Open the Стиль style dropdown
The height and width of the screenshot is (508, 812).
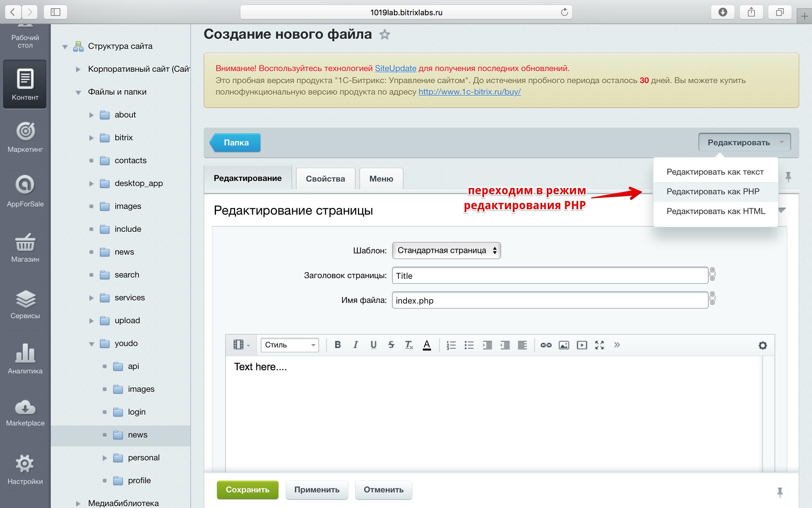click(x=290, y=345)
